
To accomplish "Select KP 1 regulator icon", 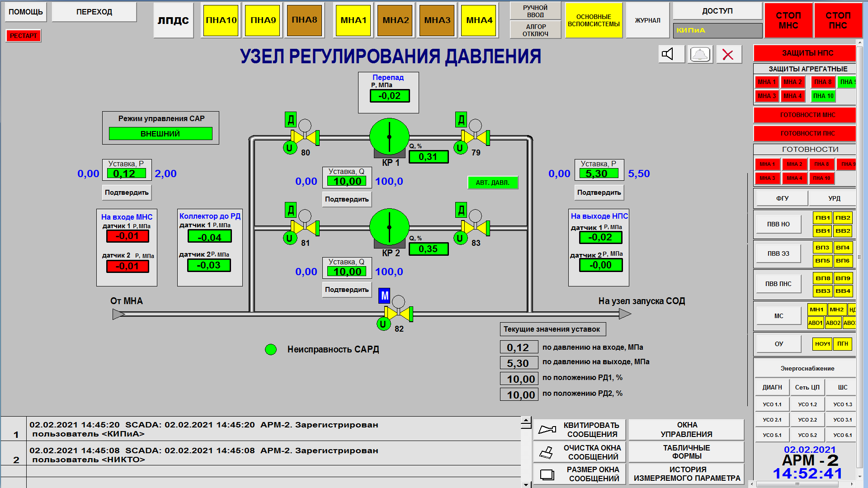I will point(389,137).
